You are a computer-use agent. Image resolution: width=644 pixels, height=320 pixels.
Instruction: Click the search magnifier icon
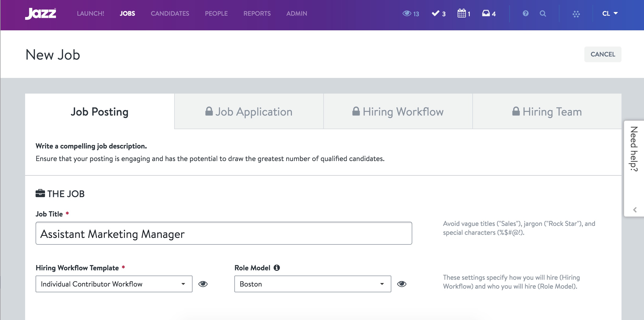[543, 13]
